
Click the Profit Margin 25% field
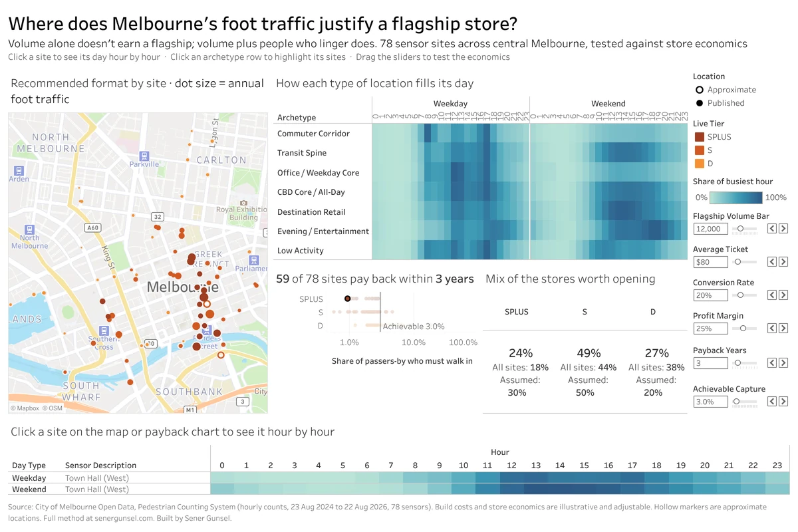(x=710, y=329)
